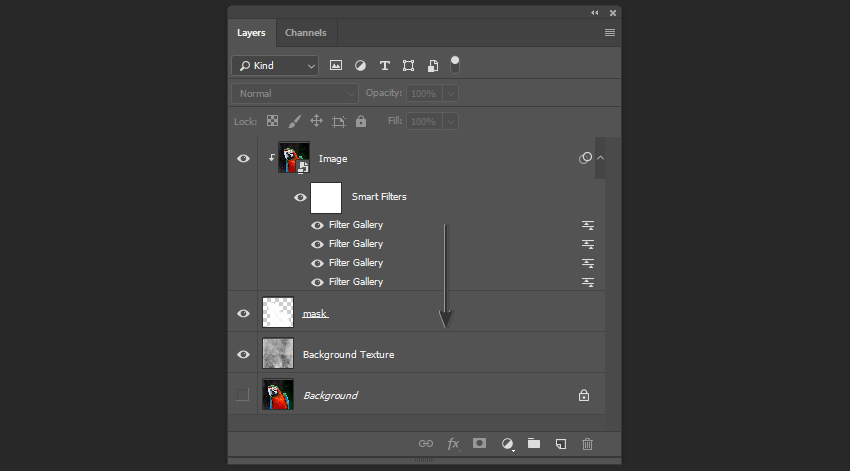Lock position move icon
The height and width of the screenshot is (471, 850).
click(316, 121)
